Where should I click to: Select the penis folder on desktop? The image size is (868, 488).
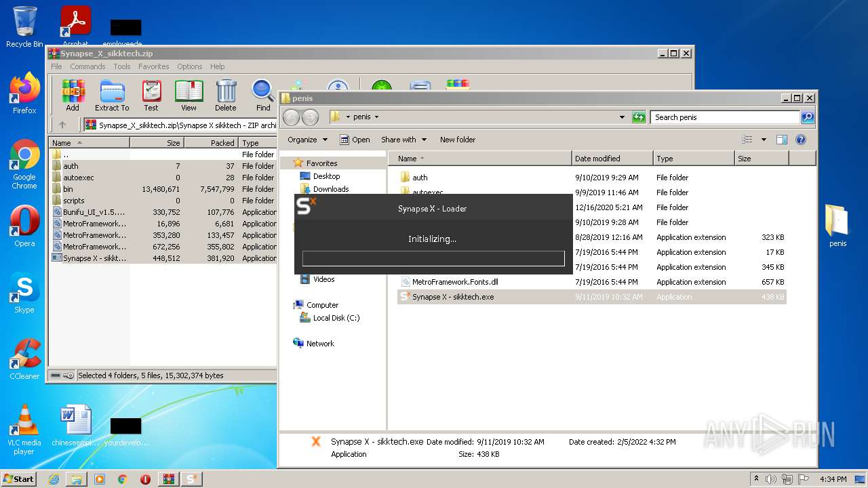(x=837, y=226)
